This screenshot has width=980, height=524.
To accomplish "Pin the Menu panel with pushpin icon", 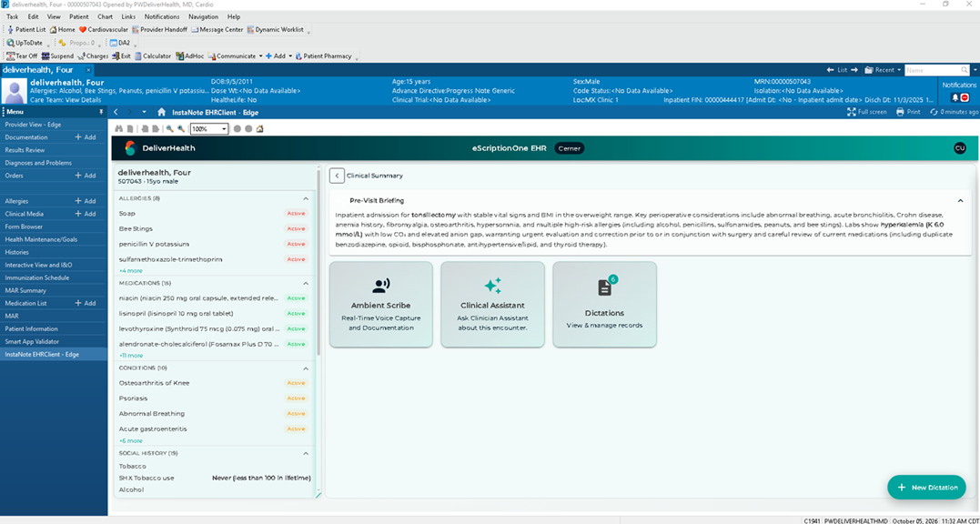I will pos(101,112).
